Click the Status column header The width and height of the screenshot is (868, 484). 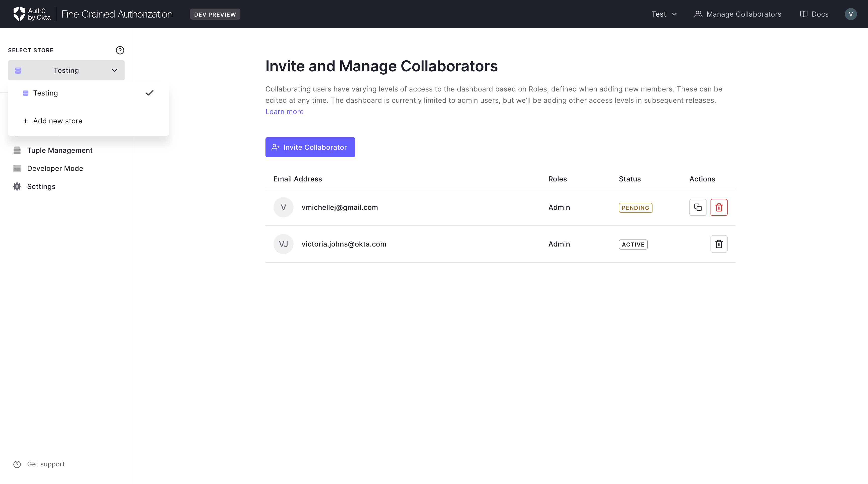[x=629, y=179]
